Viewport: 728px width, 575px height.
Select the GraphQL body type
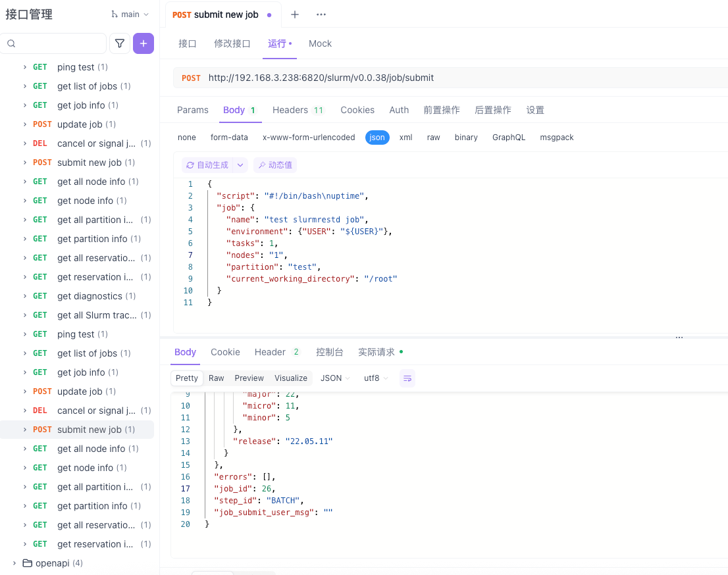(x=509, y=137)
